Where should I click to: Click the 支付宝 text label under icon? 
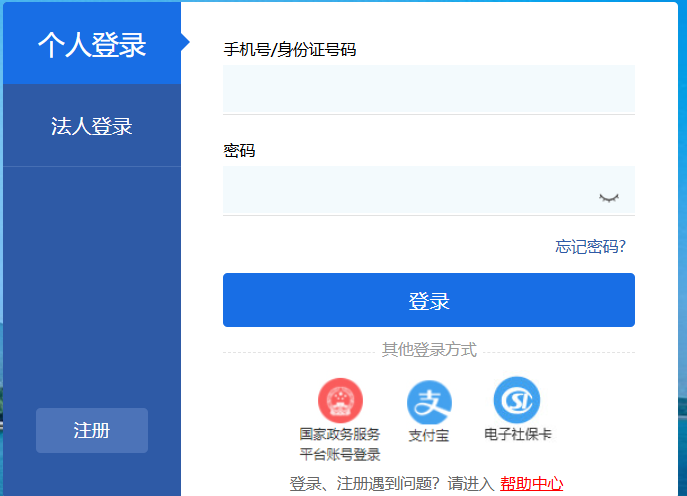coord(428,436)
